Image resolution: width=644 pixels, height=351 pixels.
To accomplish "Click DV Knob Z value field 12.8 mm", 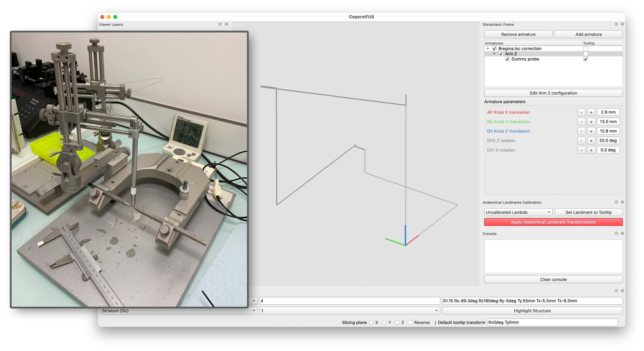I will [608, 131].
